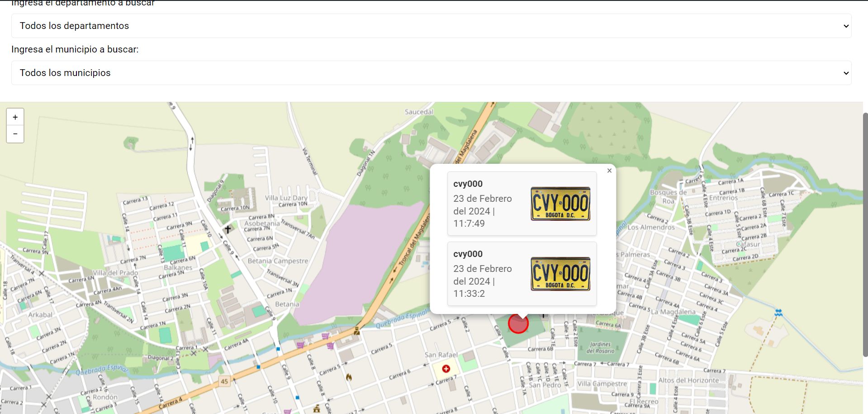Screen dimensions: 868x414
Task: Zoom in using the plus button
Action: point(15,117)
